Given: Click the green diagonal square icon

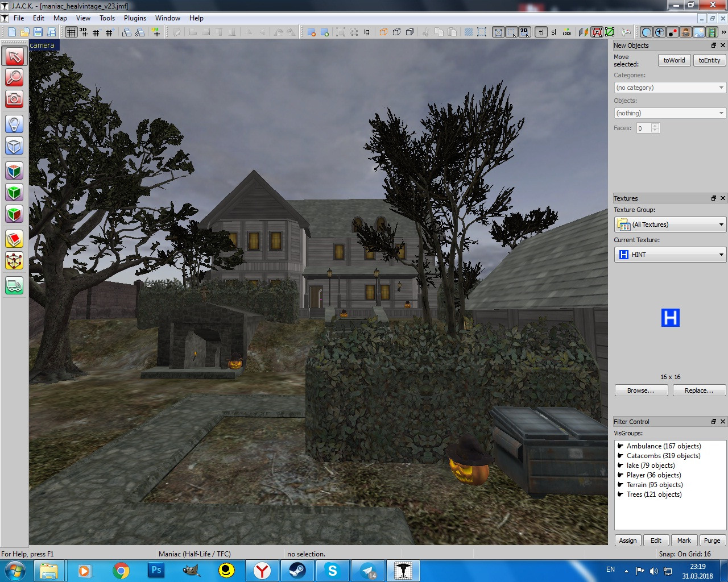Looking at the screenshot, I should click(610, 32).
